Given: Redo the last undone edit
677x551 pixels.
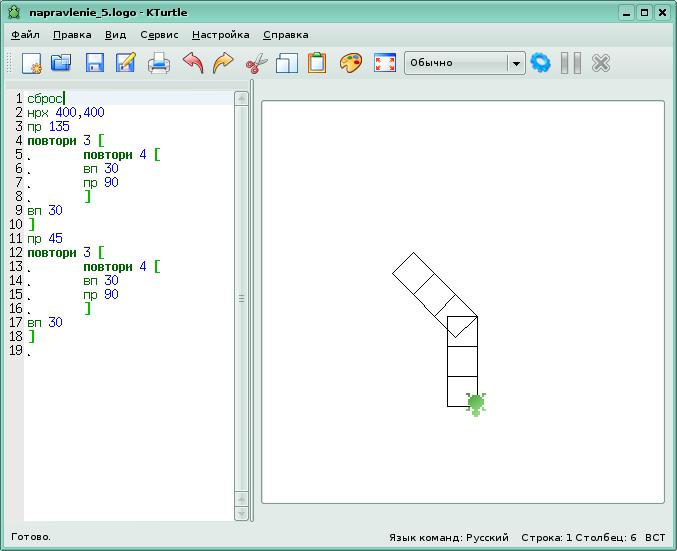Looking at the screenshot, I should pos(223,63).
